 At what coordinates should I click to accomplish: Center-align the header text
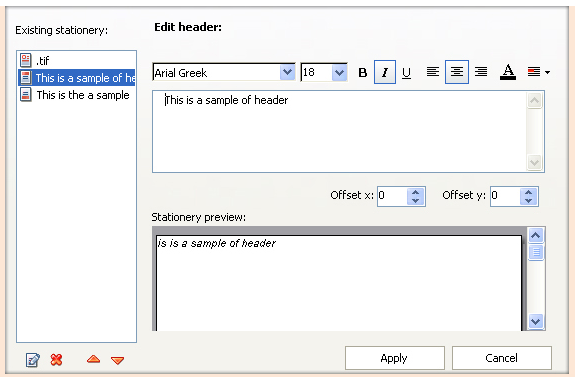457,72
